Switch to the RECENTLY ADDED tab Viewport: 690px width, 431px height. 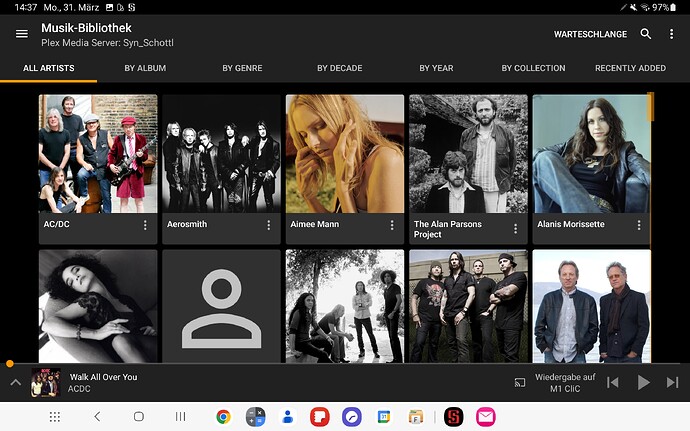(630, 68)
